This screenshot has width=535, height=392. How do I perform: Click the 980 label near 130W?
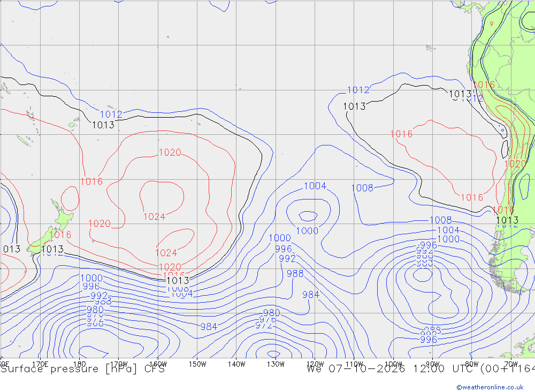pyautogui.click(x=272, y=312)
